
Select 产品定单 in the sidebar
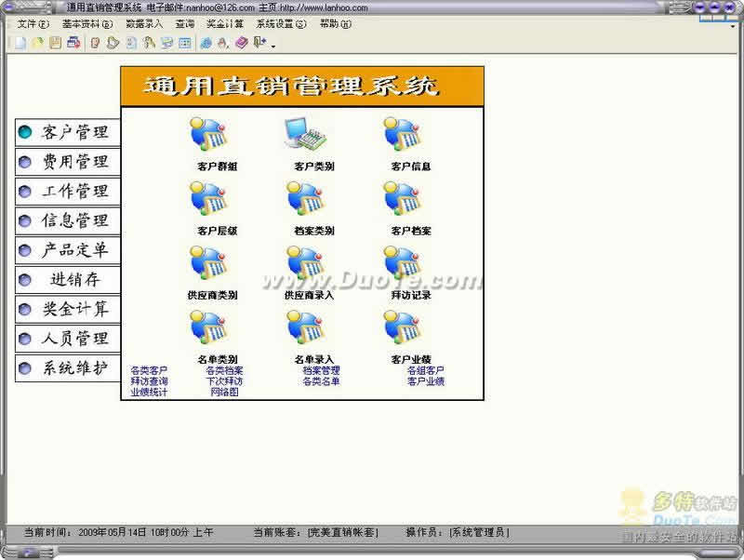(x=68, y=250)
